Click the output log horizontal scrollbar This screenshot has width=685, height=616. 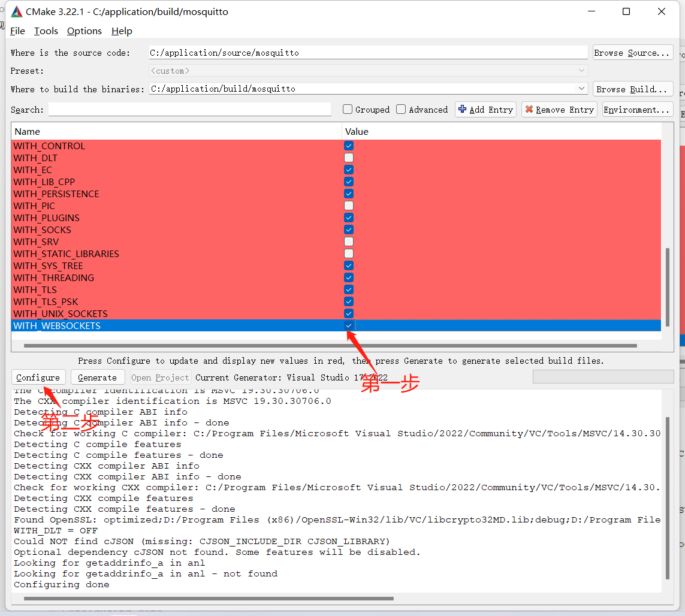click(x=209, y=599)
